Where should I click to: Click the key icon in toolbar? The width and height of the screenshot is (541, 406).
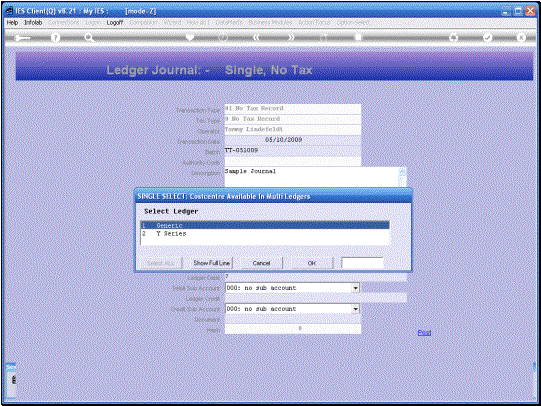tap(22, 38)
